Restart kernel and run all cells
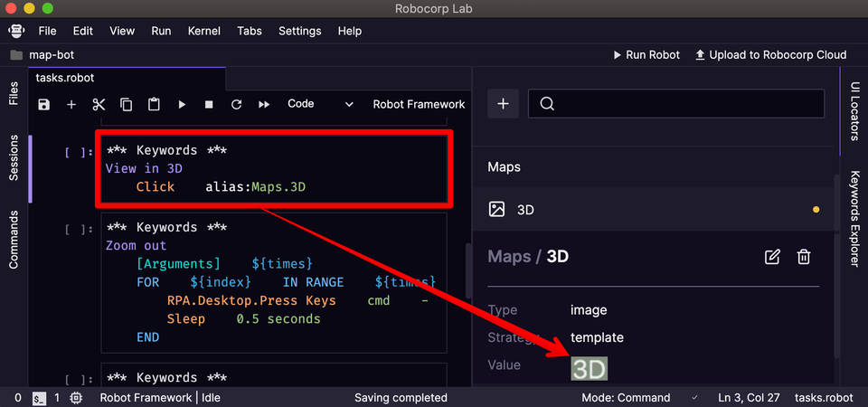 click(x=264, y=105)
